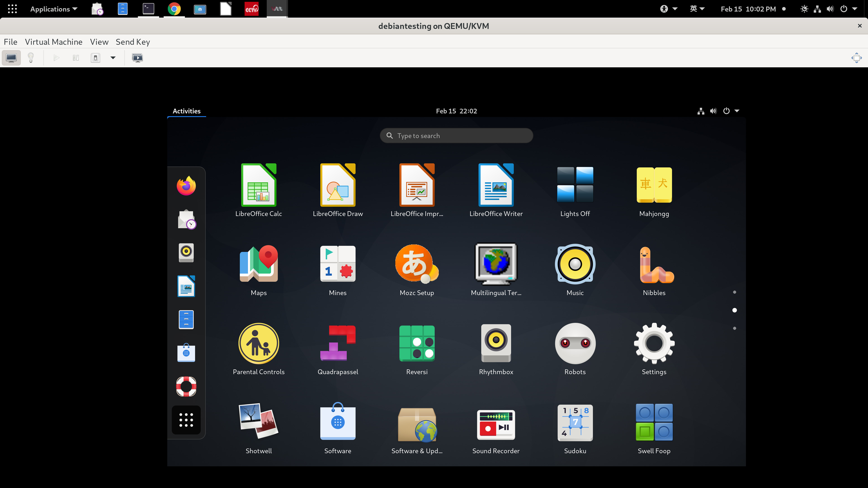Open the Music app
Image resolution: width=868 pixels, height=488 pixels.
(575, 270)
